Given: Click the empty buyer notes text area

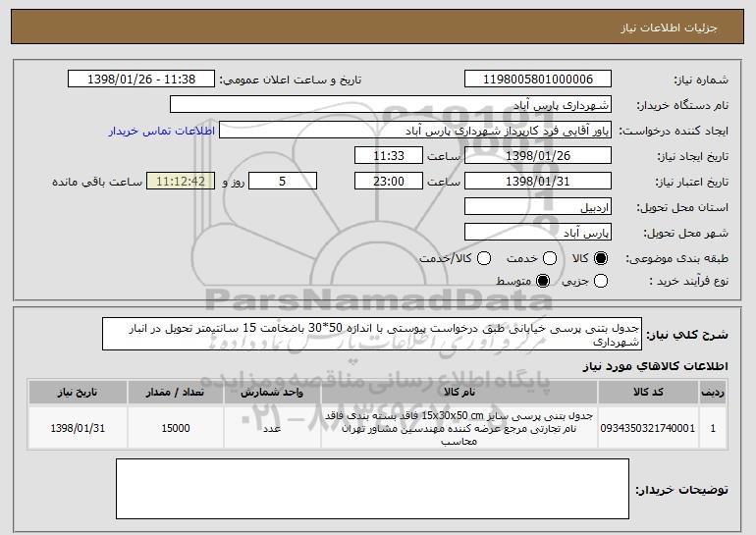Looking at the screenshot, I should (x=372, y=489).
